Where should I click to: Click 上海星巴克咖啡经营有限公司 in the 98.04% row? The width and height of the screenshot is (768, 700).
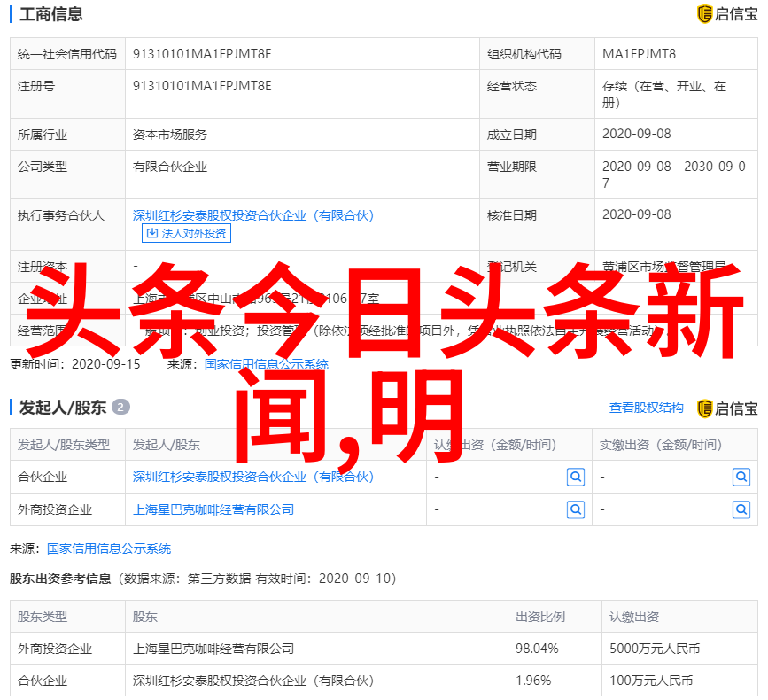(213, 649)
